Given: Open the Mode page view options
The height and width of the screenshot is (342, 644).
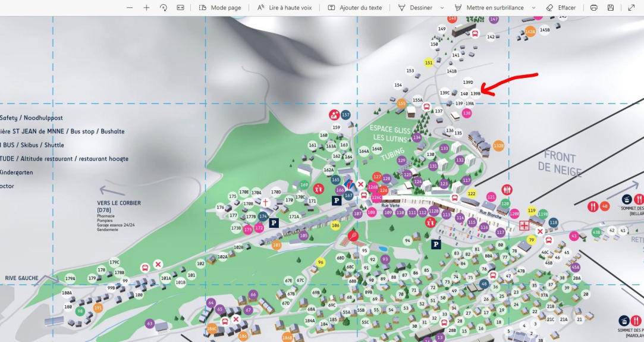Looking at the screenshot, I should 220,8.
